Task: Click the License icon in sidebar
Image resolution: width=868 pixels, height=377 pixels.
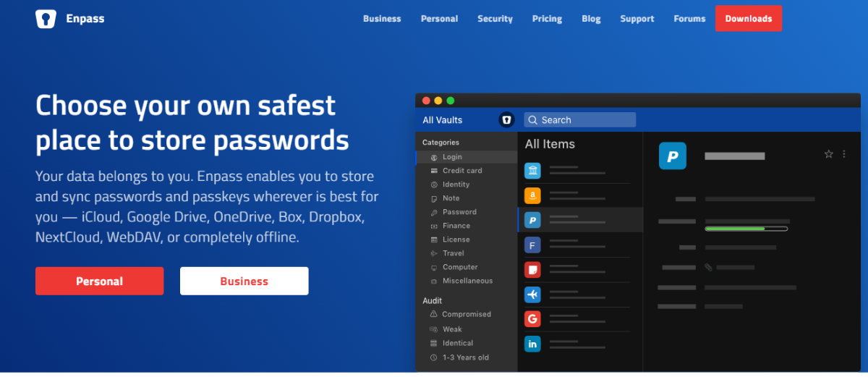Action: click(434, 240)
